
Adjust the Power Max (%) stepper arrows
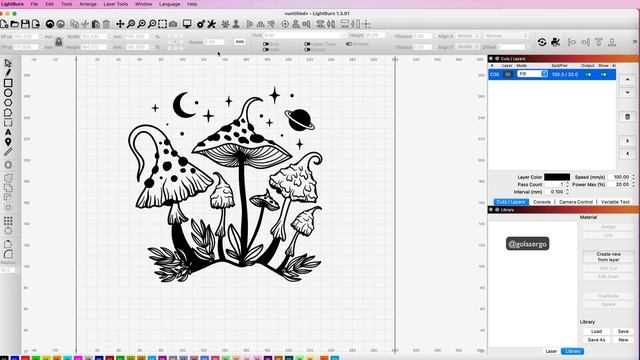coord(633,184)
